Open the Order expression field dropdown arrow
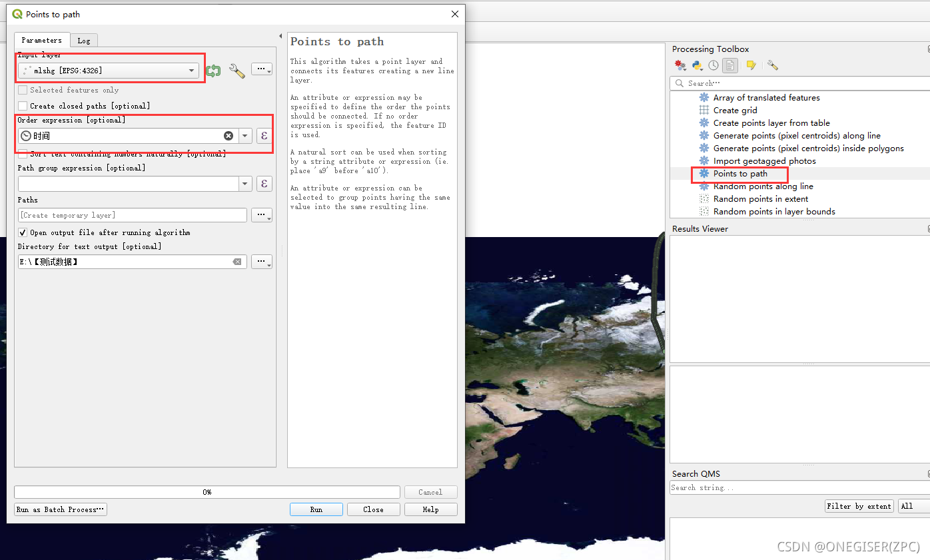The image size is (930, 560). click(x=245, y=136)
